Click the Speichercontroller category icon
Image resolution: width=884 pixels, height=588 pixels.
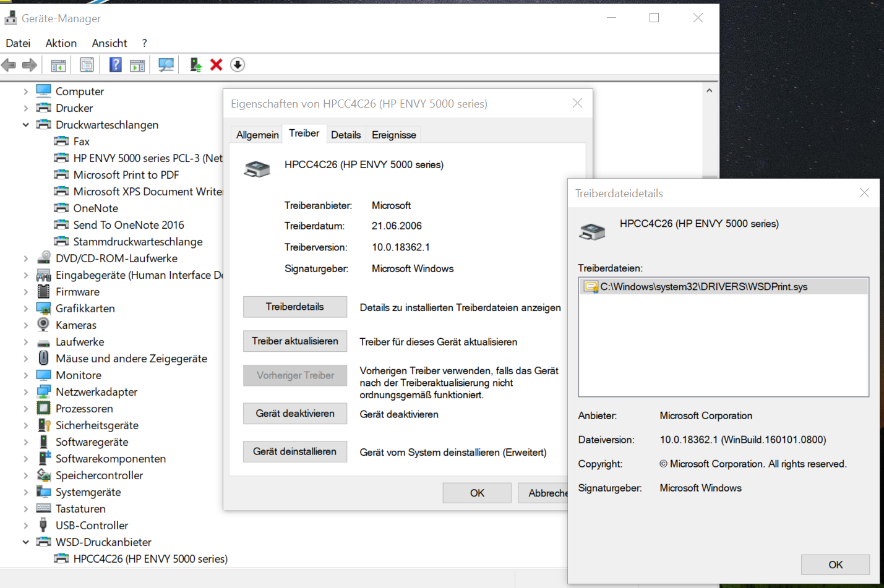44,475
